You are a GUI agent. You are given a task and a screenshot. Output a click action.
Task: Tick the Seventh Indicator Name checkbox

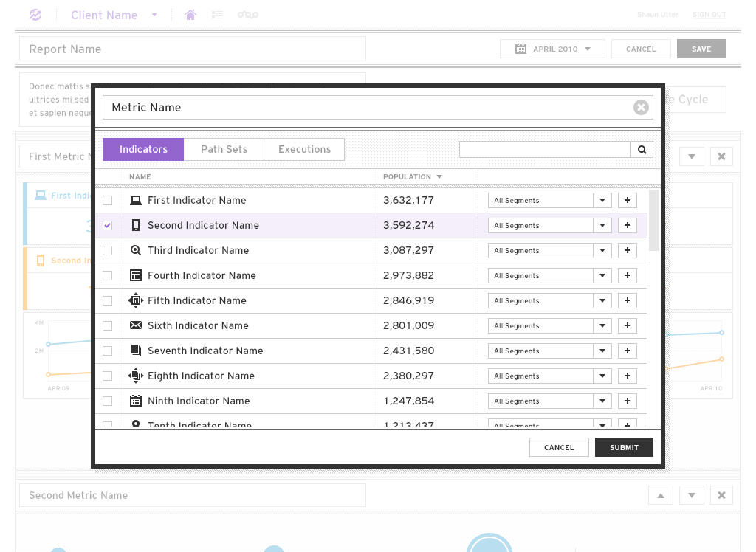coord(108,351)
